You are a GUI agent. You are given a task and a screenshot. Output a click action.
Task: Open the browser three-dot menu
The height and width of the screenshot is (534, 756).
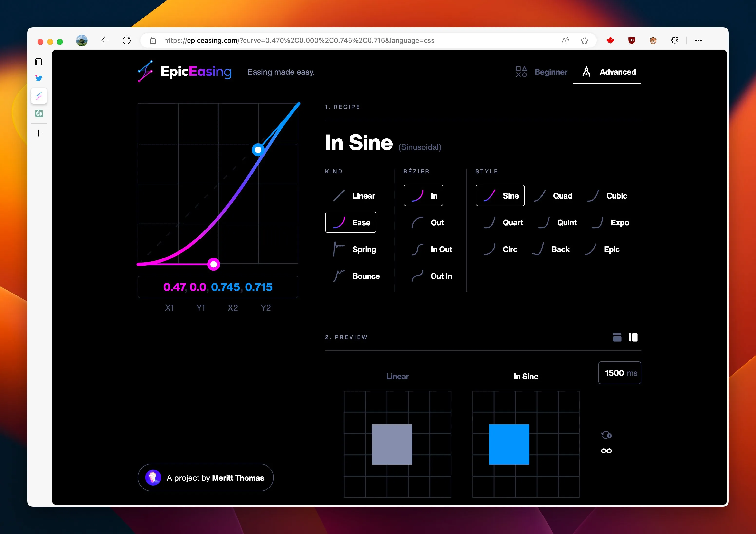tap(698, 40)
